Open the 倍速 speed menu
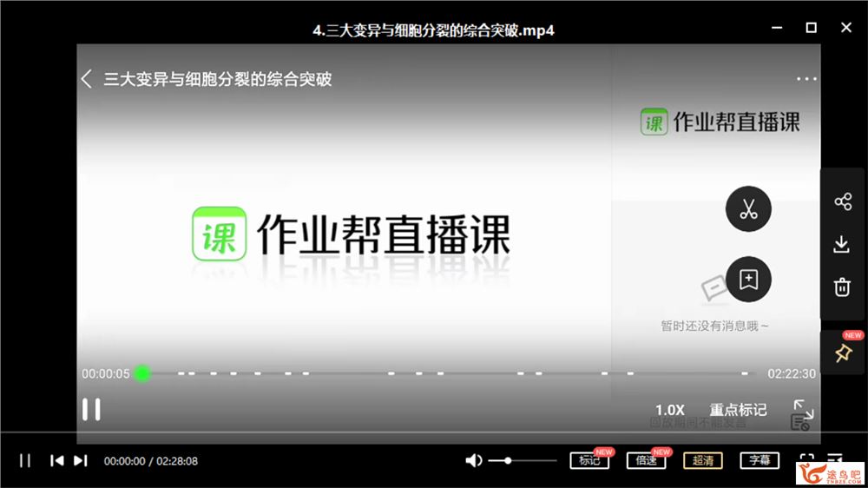This screenshot has height=488, width=868. click(x=646, y=460)
